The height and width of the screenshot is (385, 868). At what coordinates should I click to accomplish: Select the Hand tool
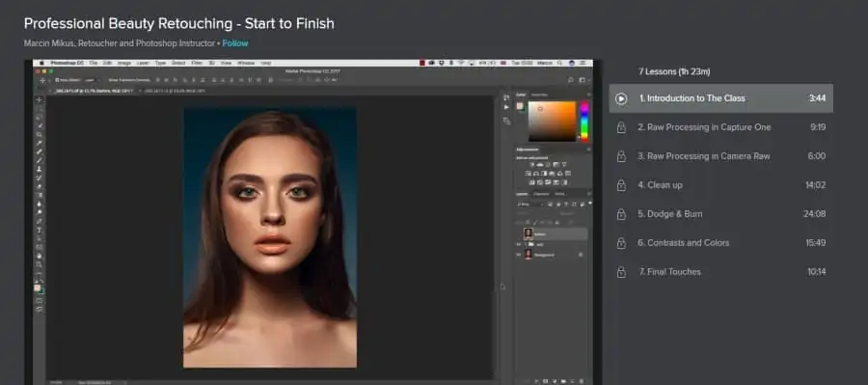(x=40, y=256)
